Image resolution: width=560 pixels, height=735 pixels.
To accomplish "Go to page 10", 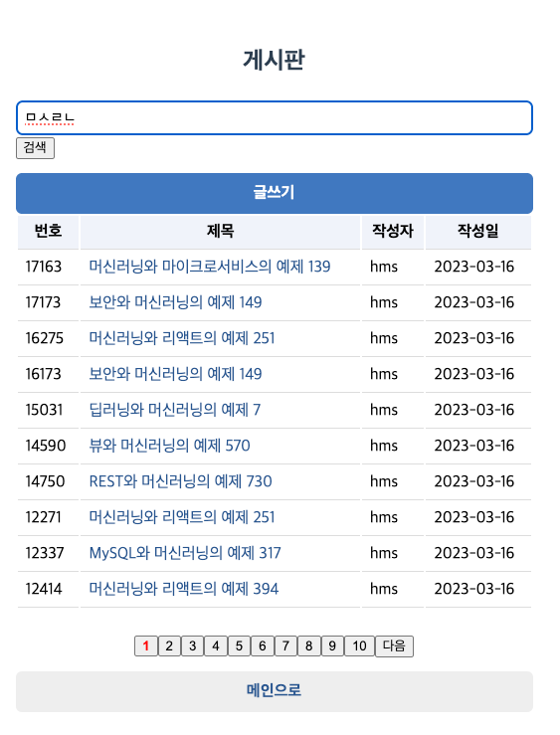I will click(x=359, y=645).
